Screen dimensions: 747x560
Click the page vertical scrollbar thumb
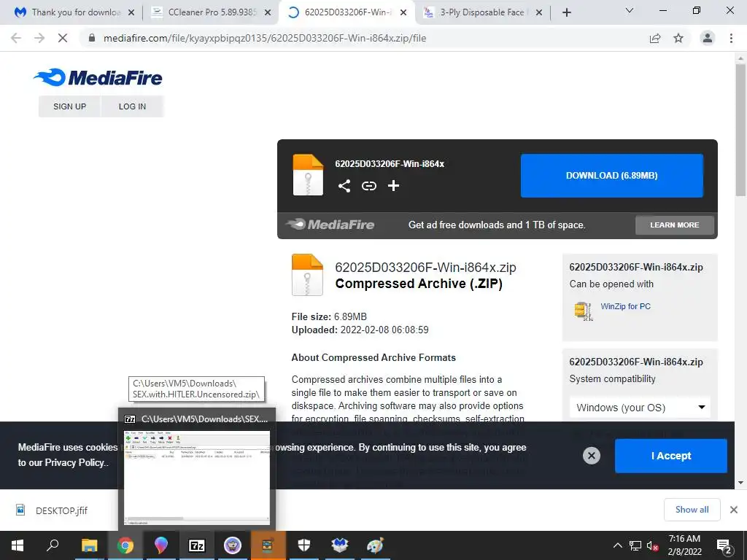click(740, 128)
